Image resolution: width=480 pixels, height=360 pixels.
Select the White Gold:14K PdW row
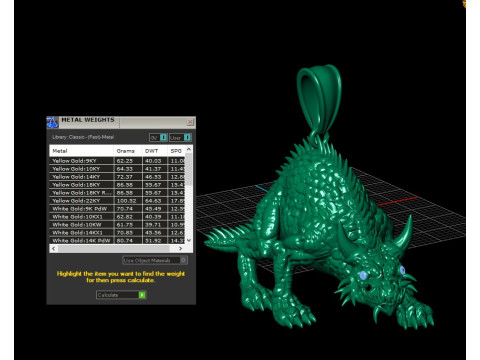117,240
